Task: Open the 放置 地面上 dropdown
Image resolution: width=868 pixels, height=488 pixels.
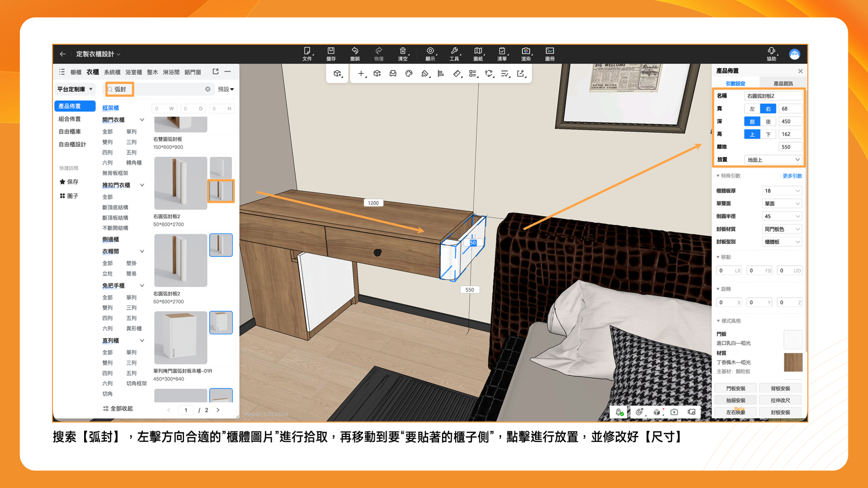Action: click(x=773, y=160)
